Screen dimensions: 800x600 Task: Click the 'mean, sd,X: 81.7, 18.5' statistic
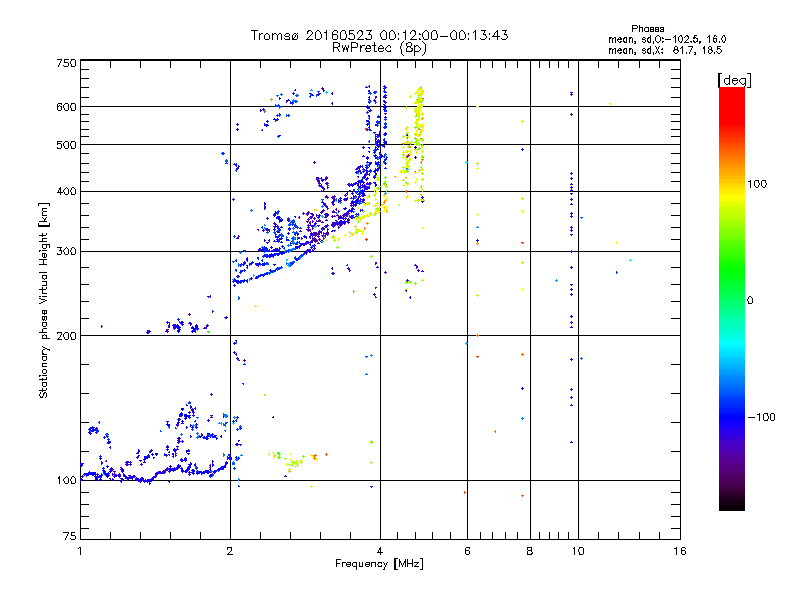tap(665, 50)
